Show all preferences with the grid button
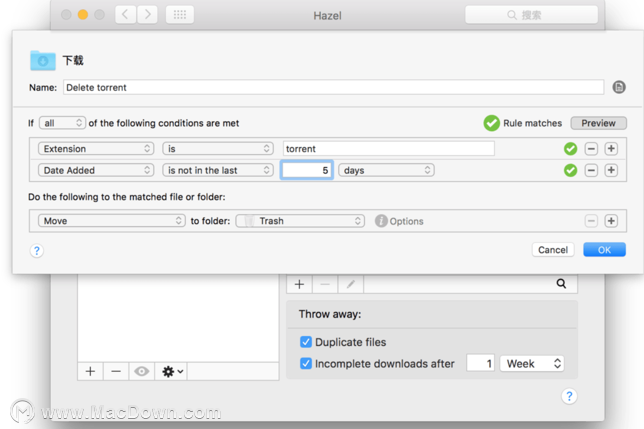 pyautogui.click(x=180, y=15)
